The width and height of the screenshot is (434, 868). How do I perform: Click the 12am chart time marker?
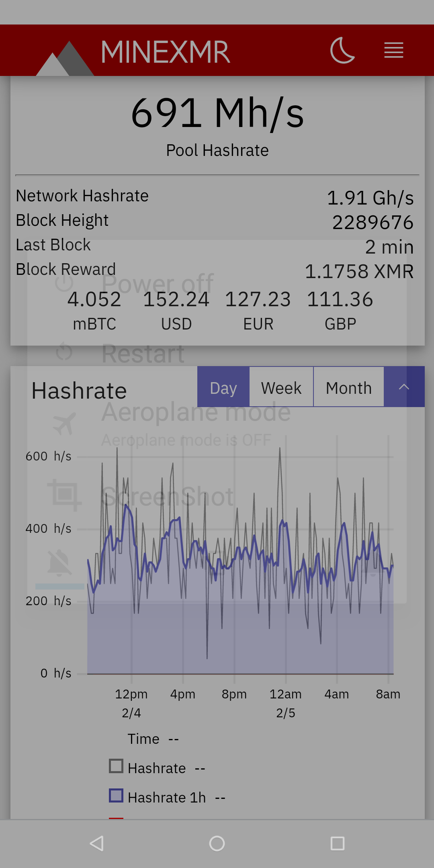point(285,694)
